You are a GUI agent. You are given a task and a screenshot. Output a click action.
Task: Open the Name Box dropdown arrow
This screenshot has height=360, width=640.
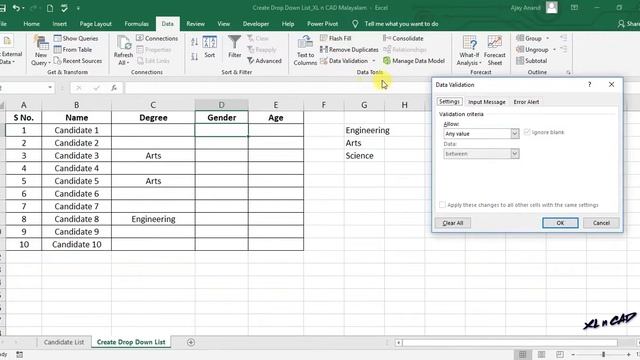(x=50, y=87)
